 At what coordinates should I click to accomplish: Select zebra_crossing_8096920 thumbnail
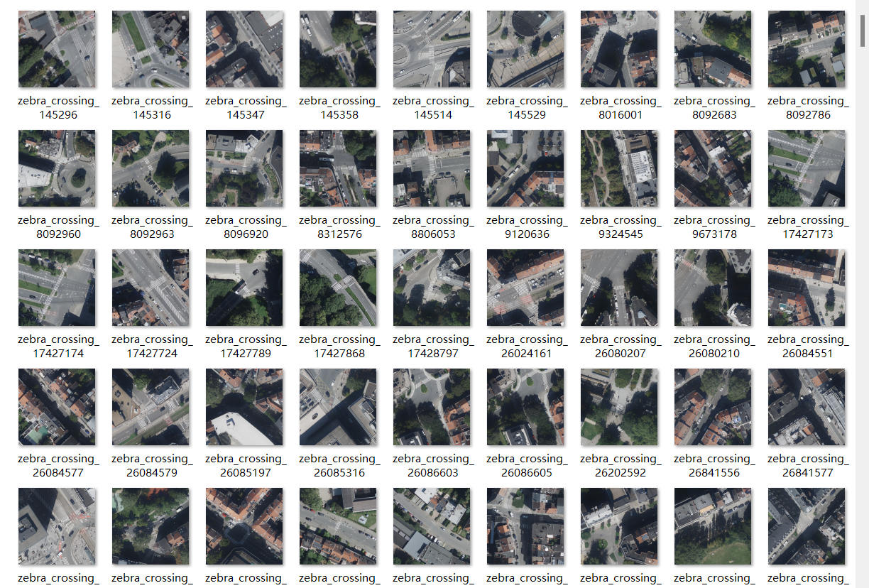coord(244,168)
